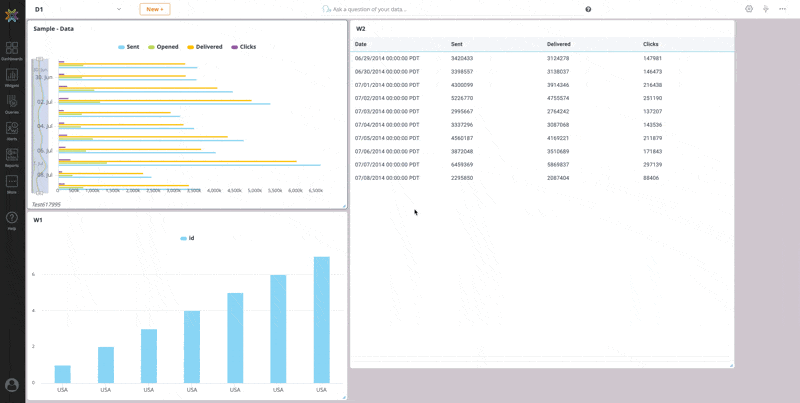Click the dashboard settings gear icon
The image size is (800, 403).
749,9
